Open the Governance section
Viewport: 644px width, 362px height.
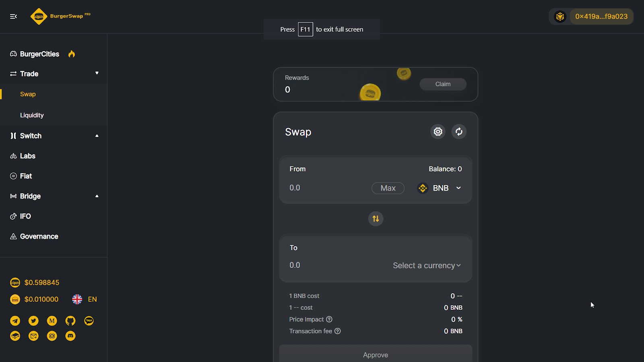(x=39, y=237)
